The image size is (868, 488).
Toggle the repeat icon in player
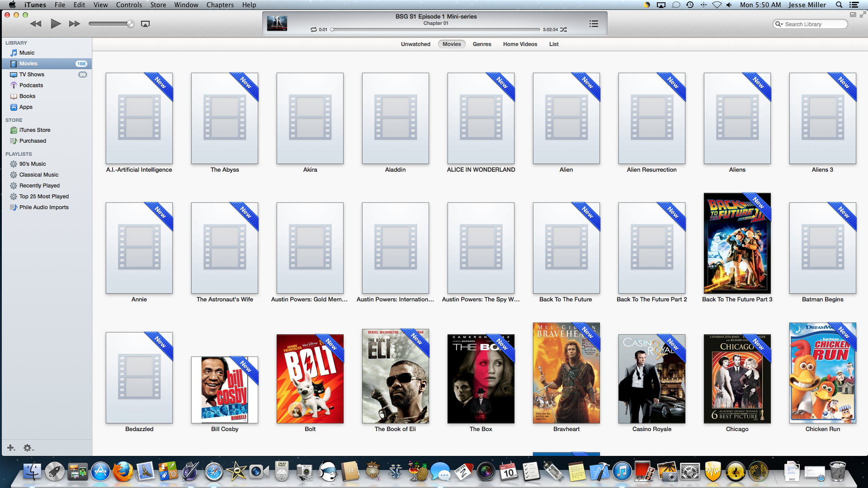pyautogui.click(x=313, y=30)
